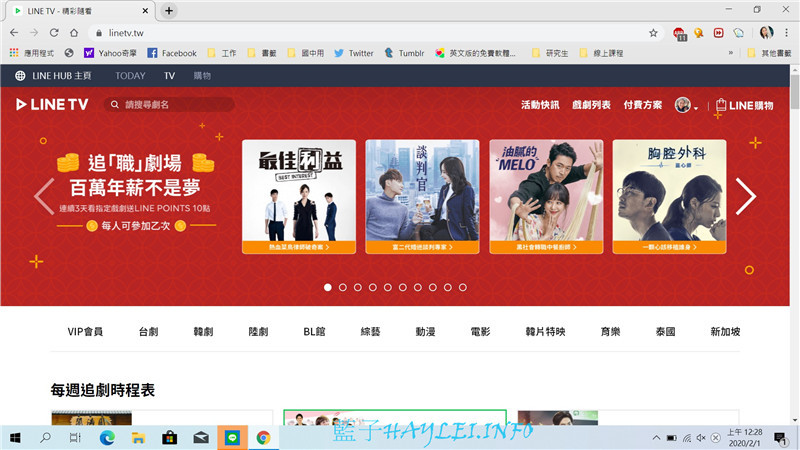
Task: Open the 工作 bookmark folder
Action: coord(222,53)
